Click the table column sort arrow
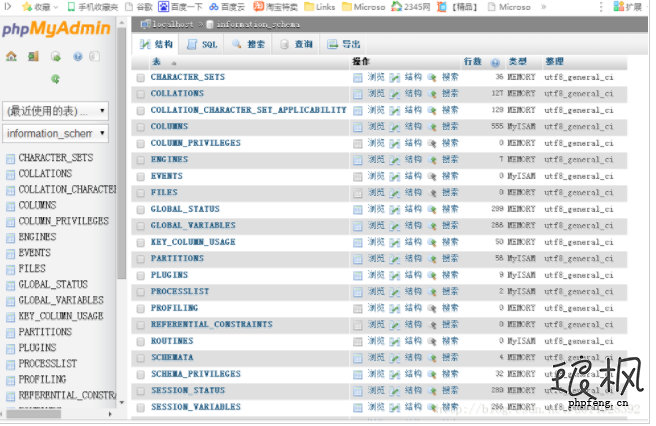 click(174, 63)
